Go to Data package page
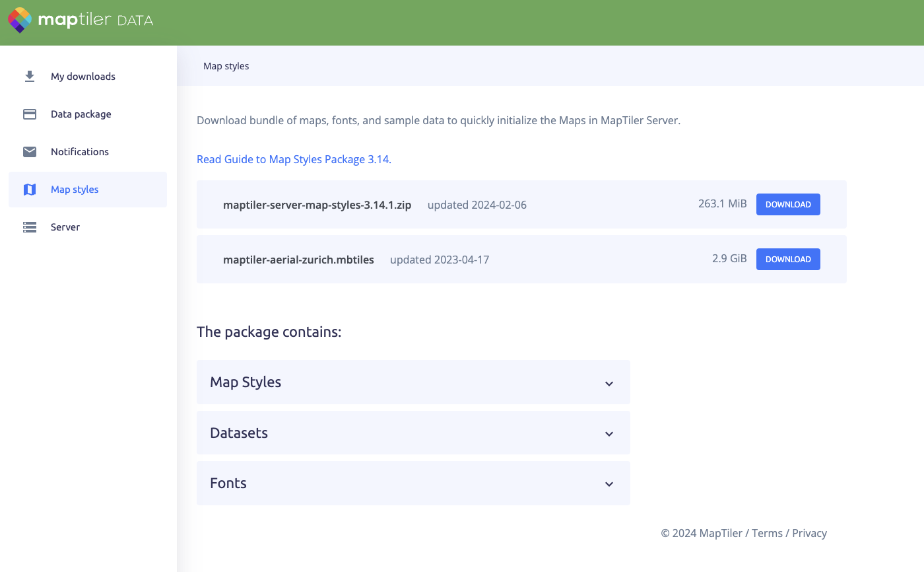The height and width of the screenshot is (572, 924). coord(81,114)
